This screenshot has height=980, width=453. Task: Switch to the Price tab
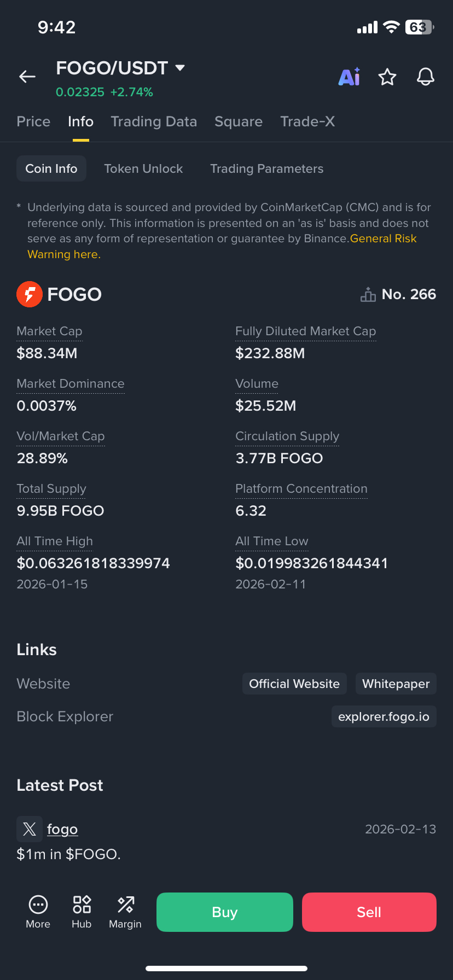click(33, 121)
